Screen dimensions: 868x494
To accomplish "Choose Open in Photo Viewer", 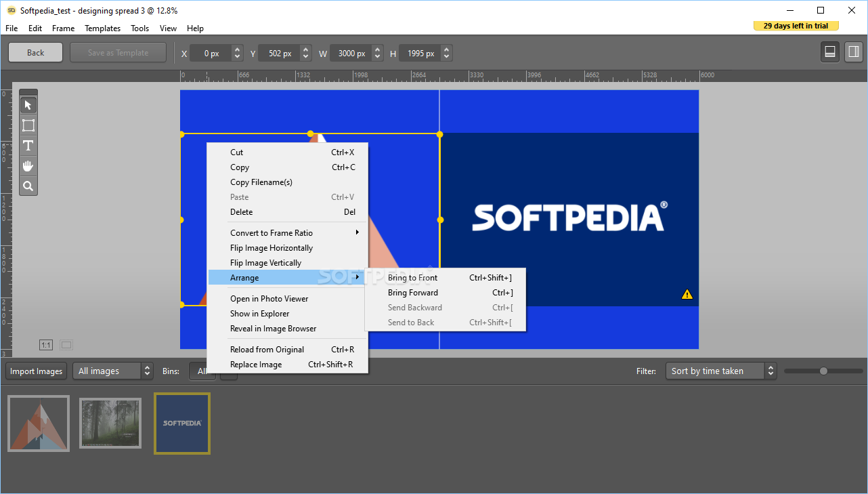I will pos(288,299).
